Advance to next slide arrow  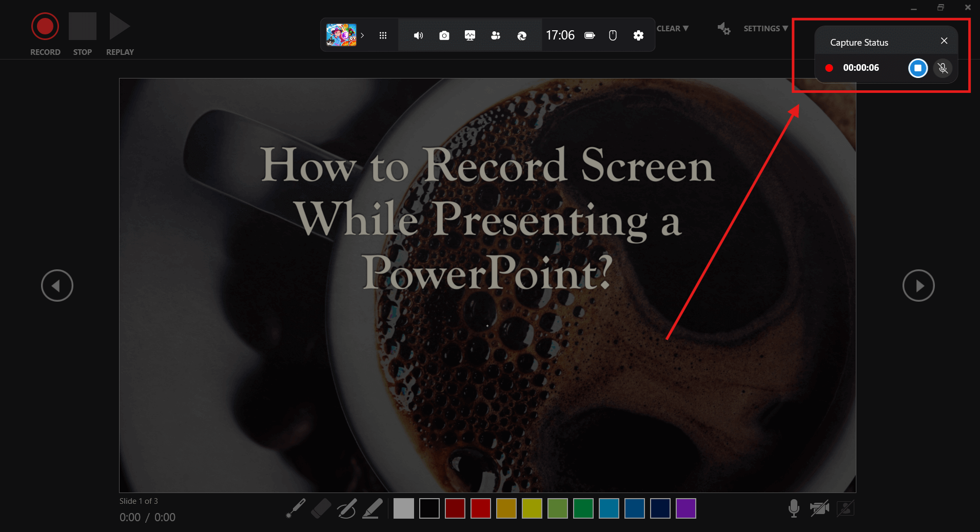coord(918,285)
